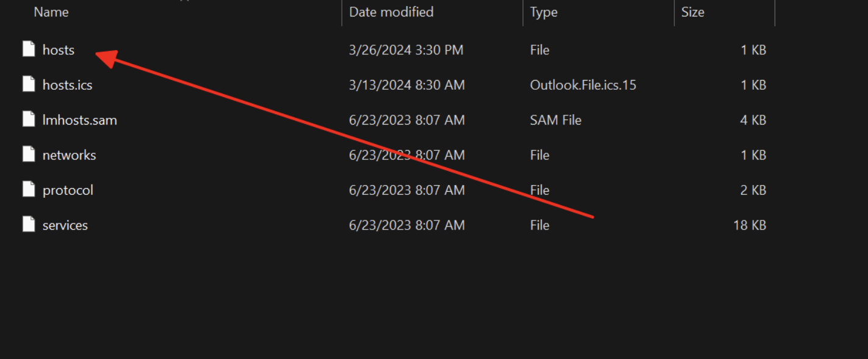Select the networks file icon
Image resolution: width=868 pixels, height=359 pixels.
coord(29,154)
